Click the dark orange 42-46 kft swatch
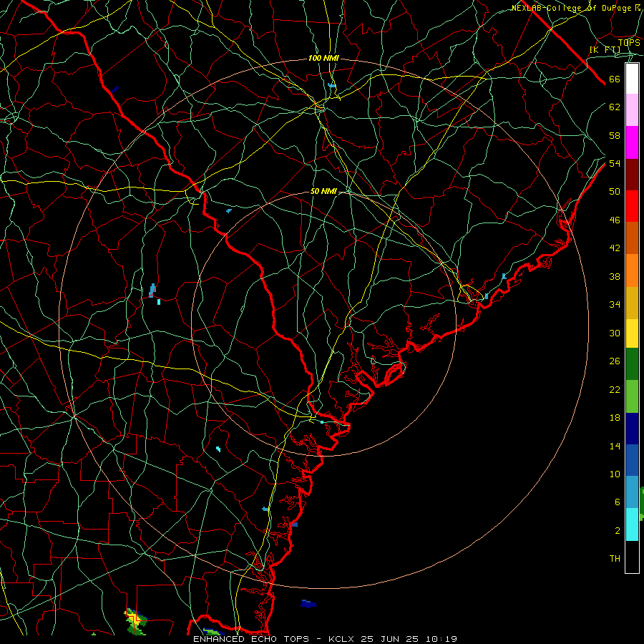 click(632, 238)
